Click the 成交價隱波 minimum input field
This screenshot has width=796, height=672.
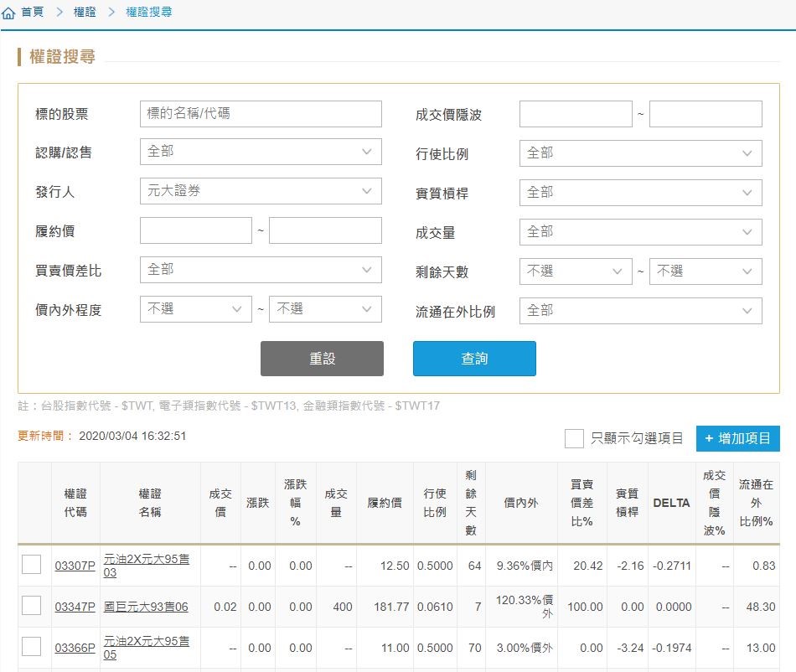(x=576, y=114)
